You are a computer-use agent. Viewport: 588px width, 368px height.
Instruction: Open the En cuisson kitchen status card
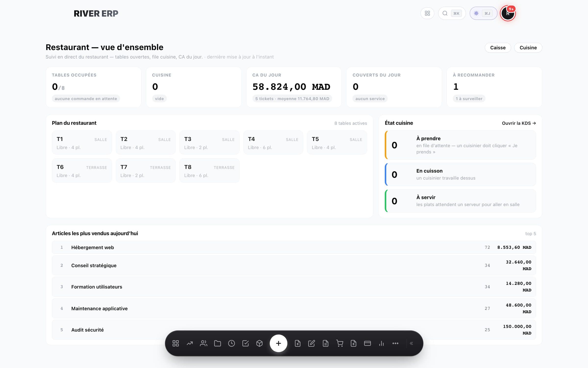click(x=460, y=174)
